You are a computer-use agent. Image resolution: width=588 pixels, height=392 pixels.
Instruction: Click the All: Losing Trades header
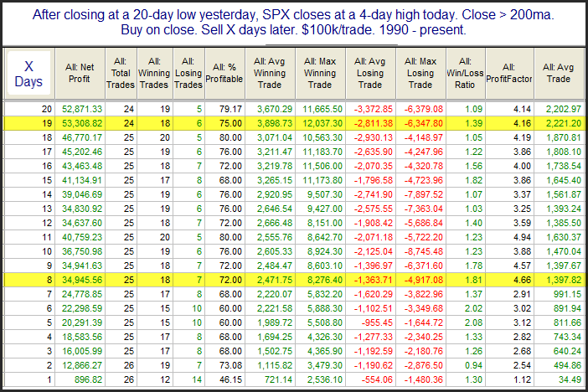pos(188,73)
